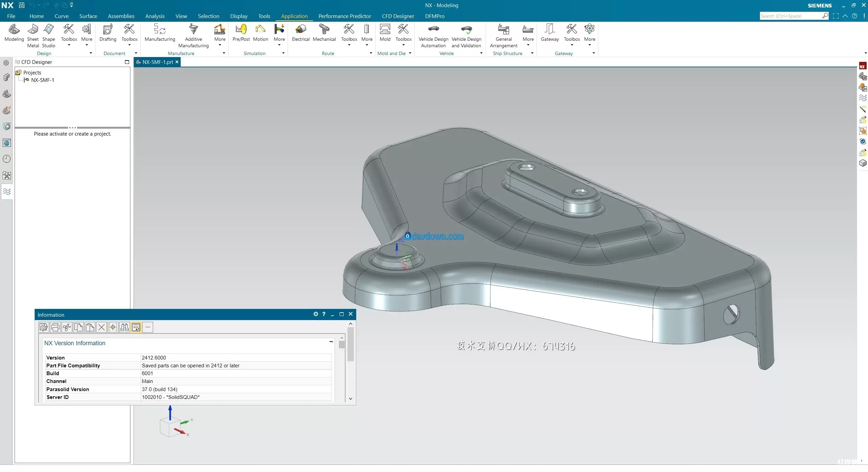Viewport: 868px width, 472px height.
Task: Maximize the CFD Designer panel
Action: tap(127, 62)
